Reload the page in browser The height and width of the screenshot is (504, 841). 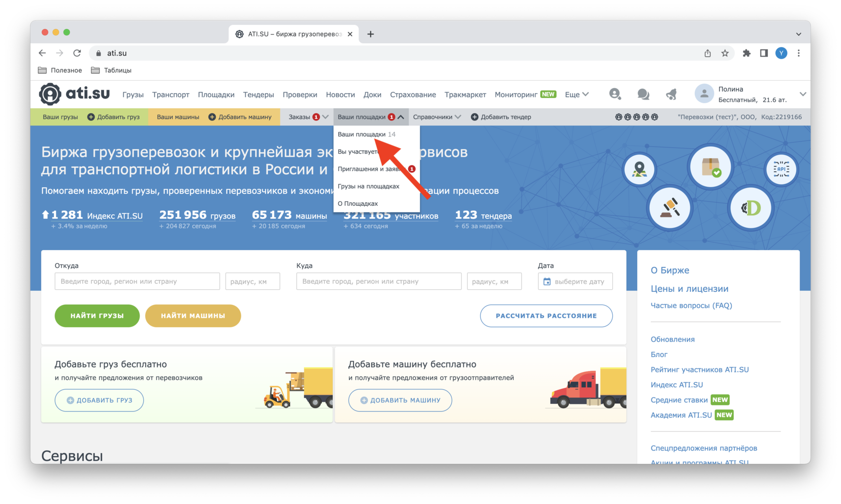point(77,53)
